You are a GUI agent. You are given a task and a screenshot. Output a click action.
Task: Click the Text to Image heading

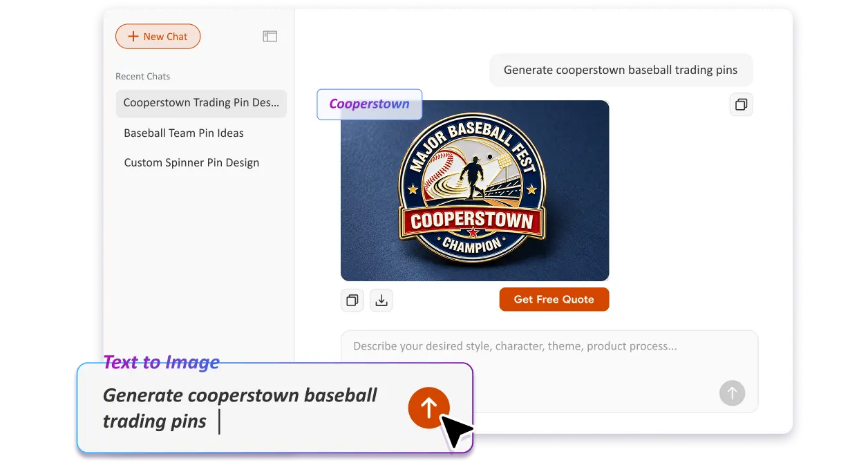162,362
